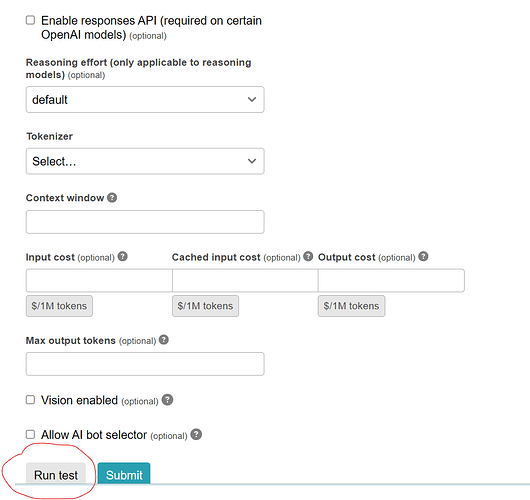Click $/1M tokens label under Output cost
This screenshot has width=530, height=500.
coord(351,306)
